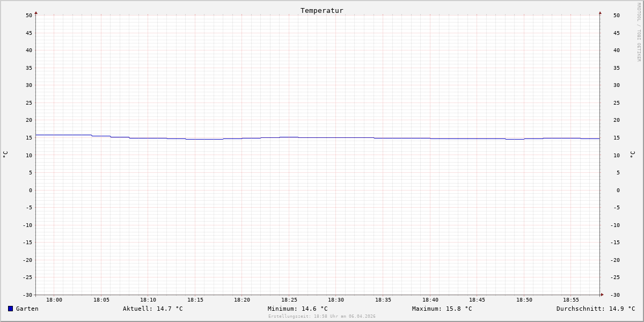Click the blue Garten legend color swatch
This screenshot has height=322, width=644.
pos(10,309)
